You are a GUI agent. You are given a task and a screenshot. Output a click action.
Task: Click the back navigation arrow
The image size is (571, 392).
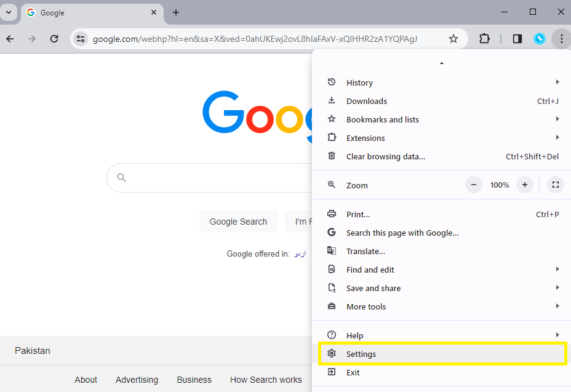pyautogui.click(x=10, y=38)
